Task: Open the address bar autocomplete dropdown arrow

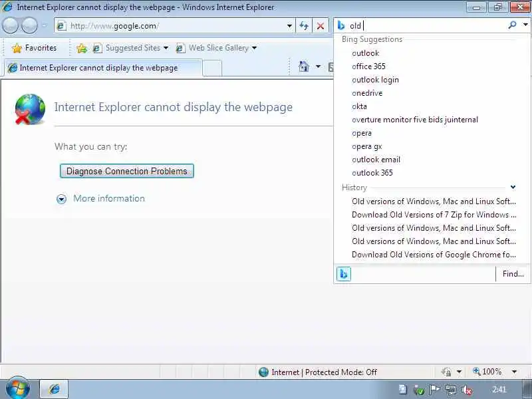Action: (289, 26)
